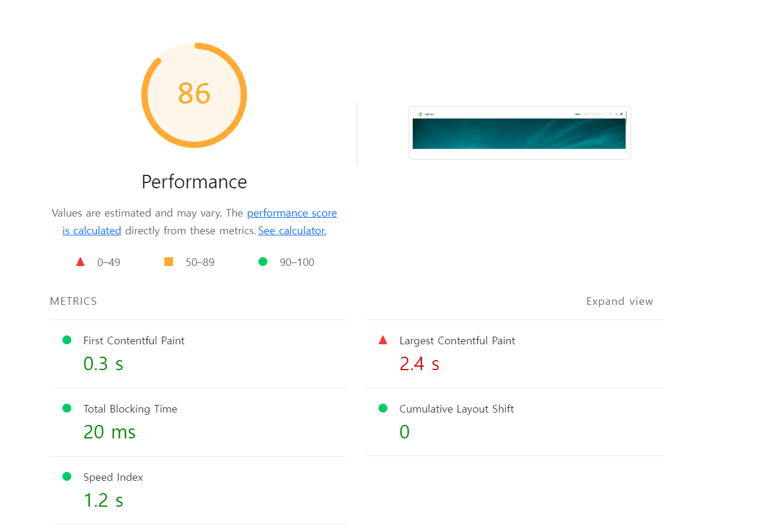Click green dot beside Speed Index
783x532 pixels.
click(x=67, y=477)
